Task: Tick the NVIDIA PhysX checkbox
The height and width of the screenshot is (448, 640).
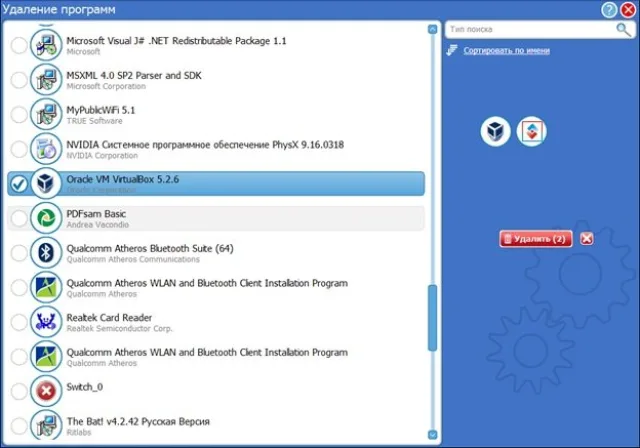Action: click(19, 149)
